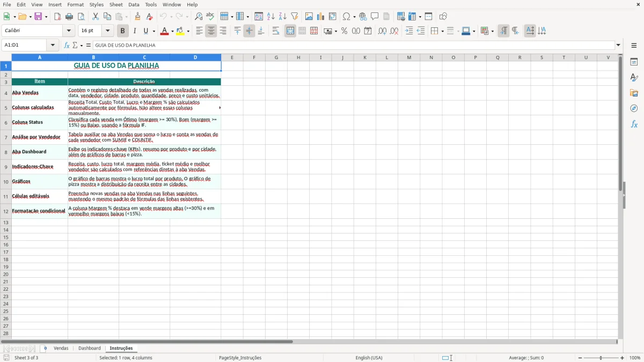Screen dimensions: 644x362
Task: Format cell as date
Action: coord(368,31)
